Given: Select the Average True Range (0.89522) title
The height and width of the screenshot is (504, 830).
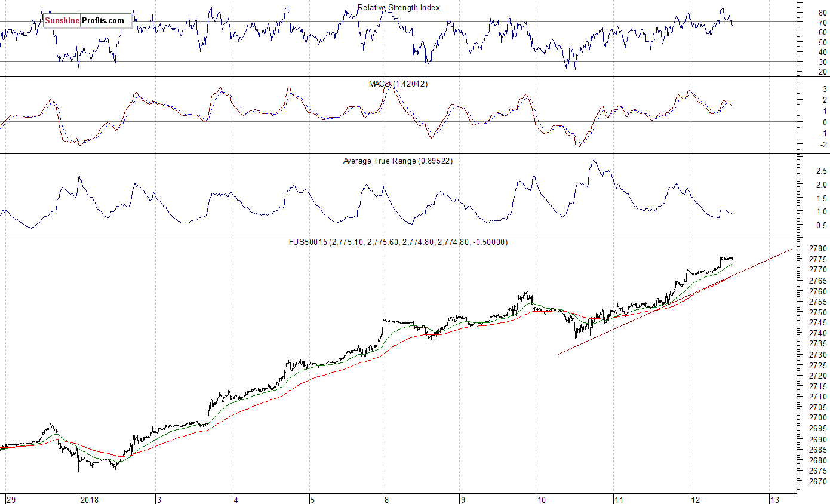Looking at the screenshot, I should 398,161.
